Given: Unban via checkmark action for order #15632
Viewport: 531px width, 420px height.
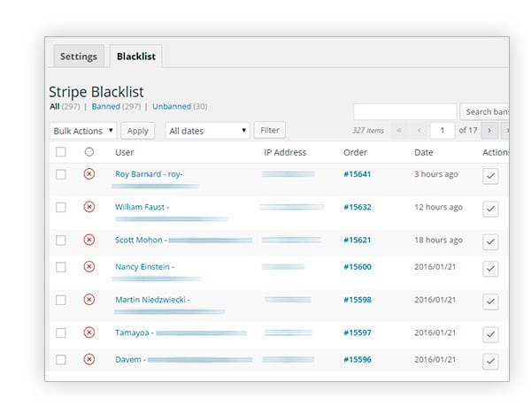Looking at the screenshot, I should point(490,209).
